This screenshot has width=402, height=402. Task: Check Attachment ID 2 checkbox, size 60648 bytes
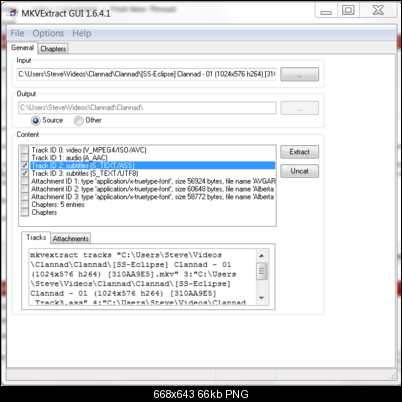(25, 189)
